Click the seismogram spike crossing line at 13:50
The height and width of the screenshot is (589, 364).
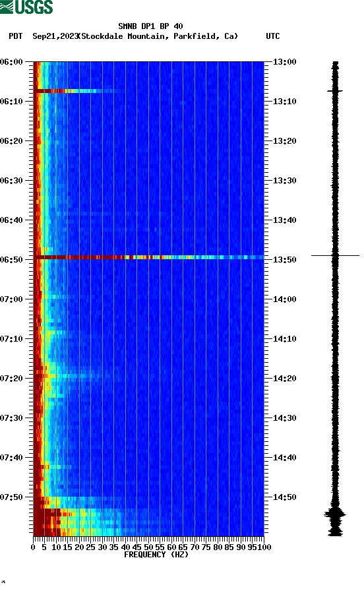pyautogui.click(x=335, y=255)
